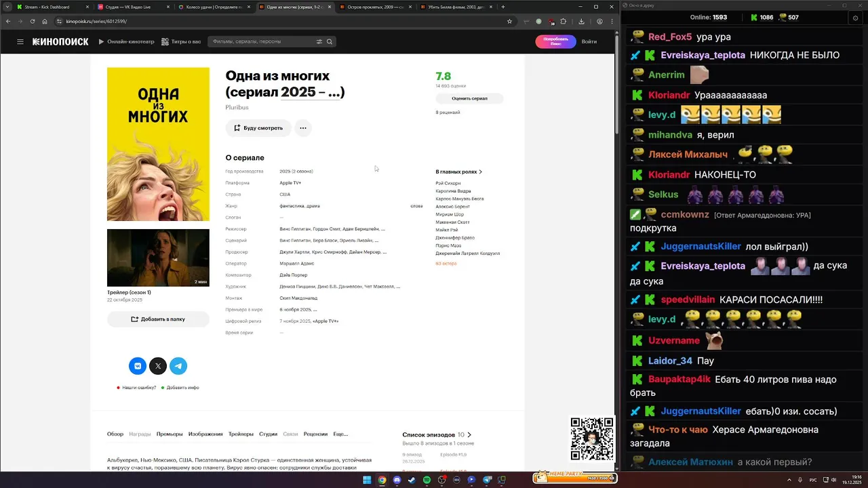Click the 7.8 rating value
Screen dimensions: 868x488
coord(443,77)
